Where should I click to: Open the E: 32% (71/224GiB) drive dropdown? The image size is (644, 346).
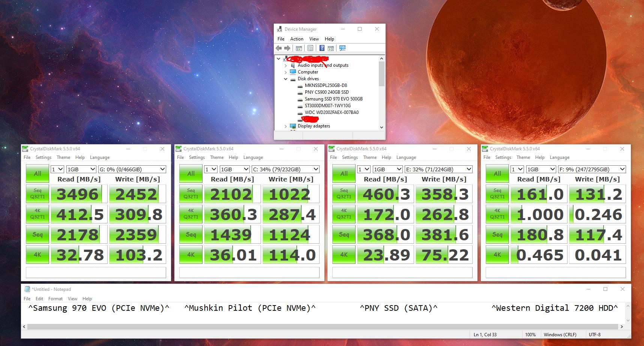pos(438,169)
